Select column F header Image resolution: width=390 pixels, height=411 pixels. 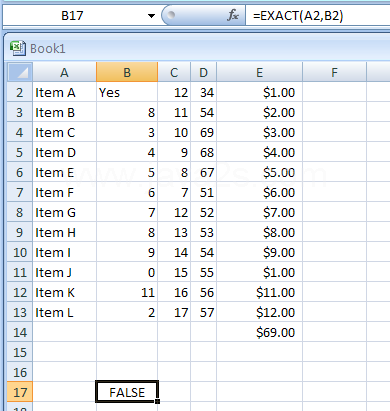(334, 72)
